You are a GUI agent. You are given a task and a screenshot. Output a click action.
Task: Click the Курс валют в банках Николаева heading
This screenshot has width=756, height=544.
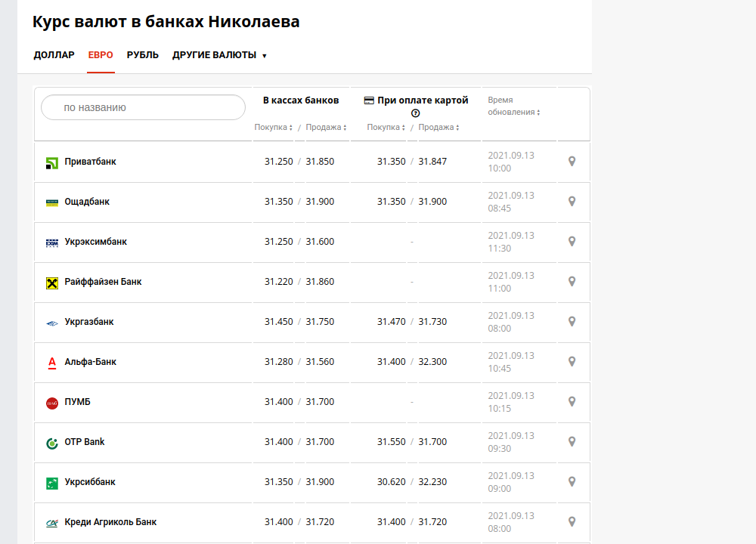166,22
